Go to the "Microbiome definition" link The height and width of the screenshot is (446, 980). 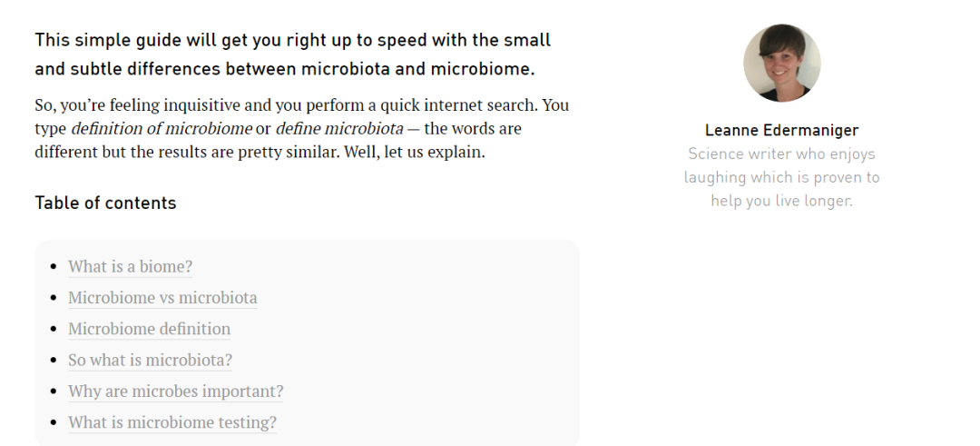(150, 329)
